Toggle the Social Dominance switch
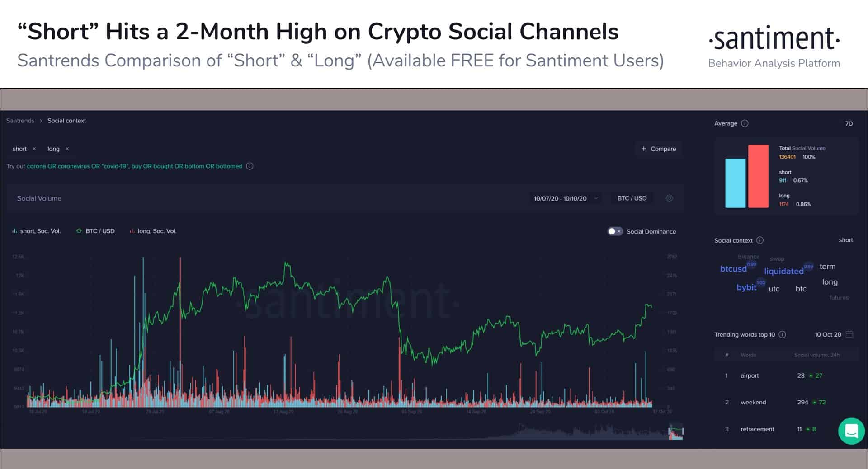The height and width of the screenshot is (469, 868). [615, 231]
